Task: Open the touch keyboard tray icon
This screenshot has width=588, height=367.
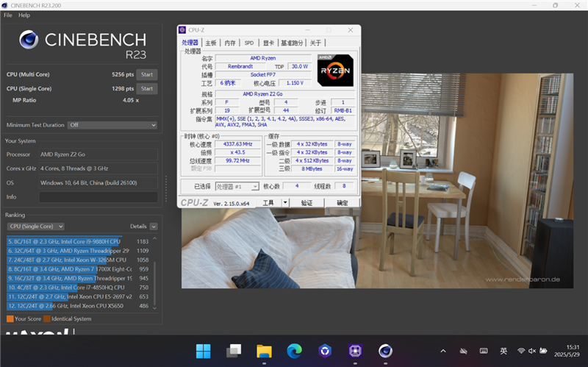Action: 484,352
